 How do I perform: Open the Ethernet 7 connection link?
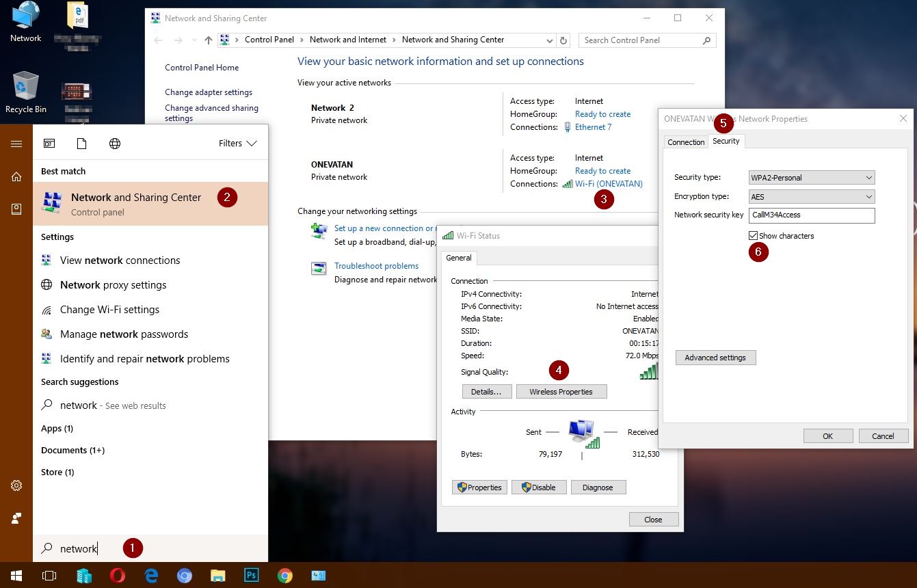[x=593, y=127]
